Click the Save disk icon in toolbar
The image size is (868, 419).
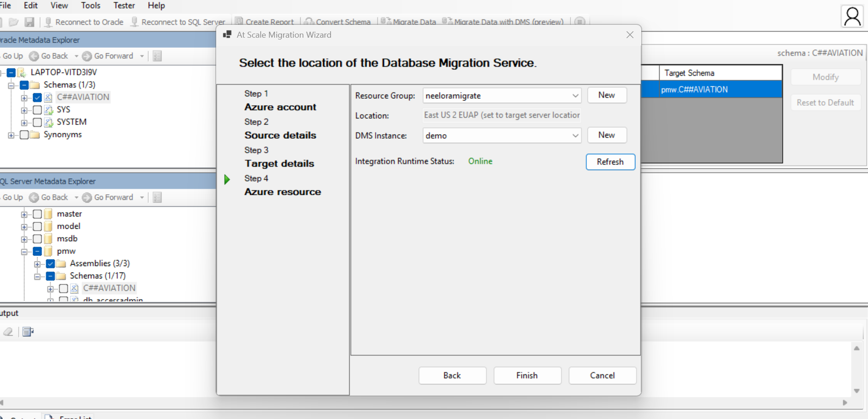click(x=29, y=22)
